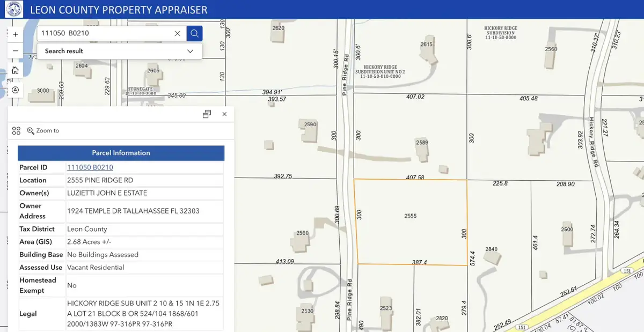The height and width of the screenshot is (332, 644).
Task: Zoom in on the map
Action: click(x=15, y=34)
